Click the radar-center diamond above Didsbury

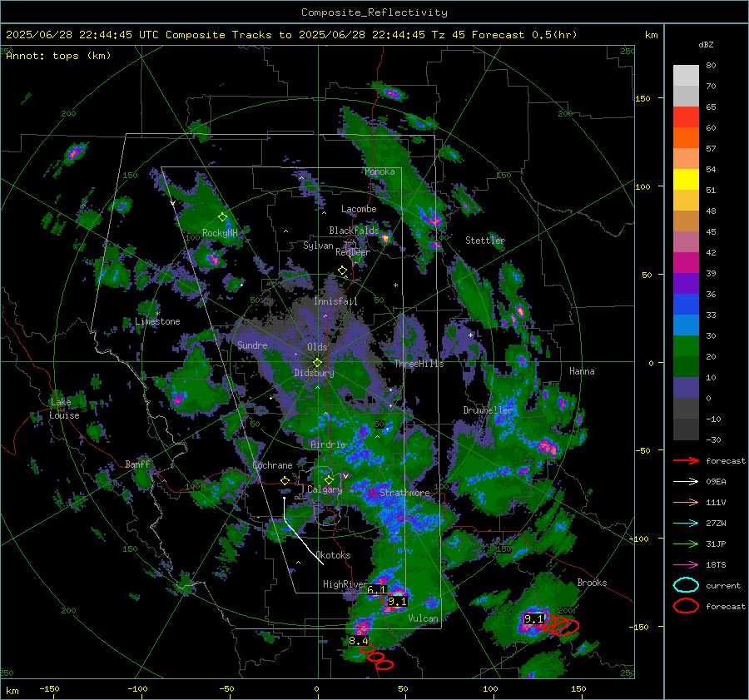[317, 362]
